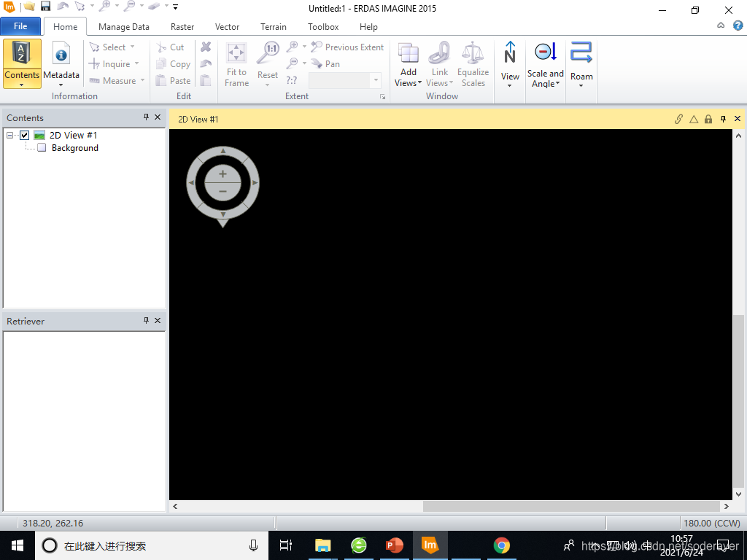Click zoom out minus on view navigation wheel
The height and width of the screenshot is (560, 747).
[222, 192]
